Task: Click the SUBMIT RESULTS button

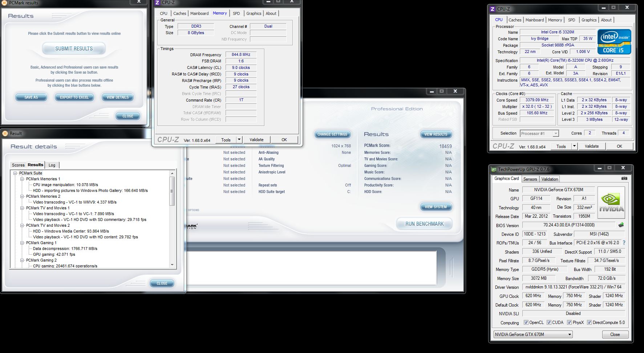Action: tap(74, 49)
